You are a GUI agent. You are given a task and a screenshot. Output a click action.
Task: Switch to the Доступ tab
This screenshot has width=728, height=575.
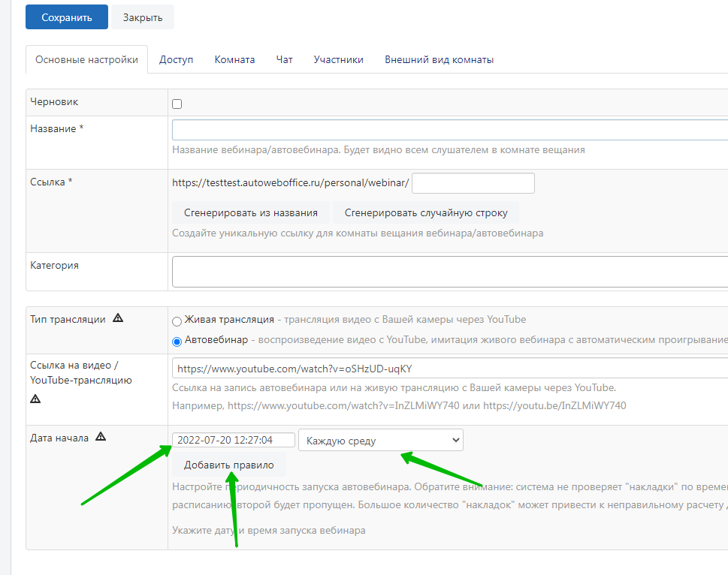click(176, 60)
